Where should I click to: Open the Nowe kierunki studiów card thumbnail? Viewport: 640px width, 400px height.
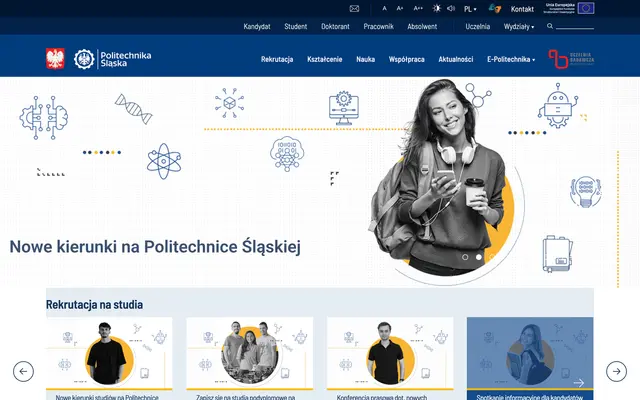[109, 353]
